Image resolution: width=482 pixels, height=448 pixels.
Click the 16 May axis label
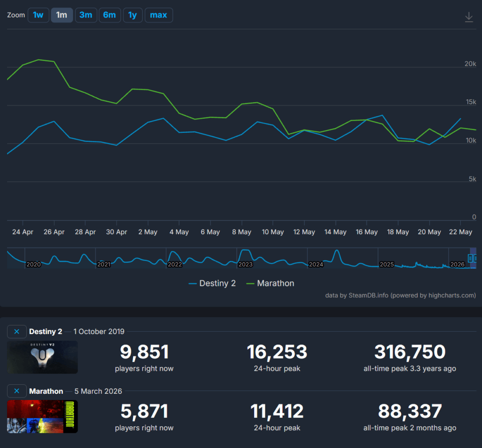367,232
